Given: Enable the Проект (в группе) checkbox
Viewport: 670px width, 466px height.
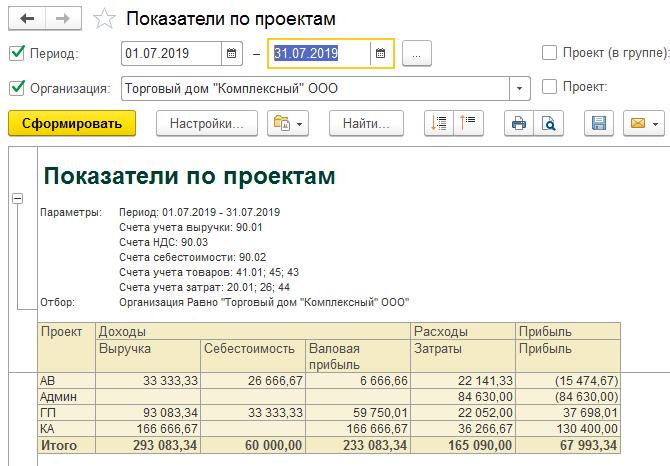Looking at the screenshot, I should [x=549, y=53].
